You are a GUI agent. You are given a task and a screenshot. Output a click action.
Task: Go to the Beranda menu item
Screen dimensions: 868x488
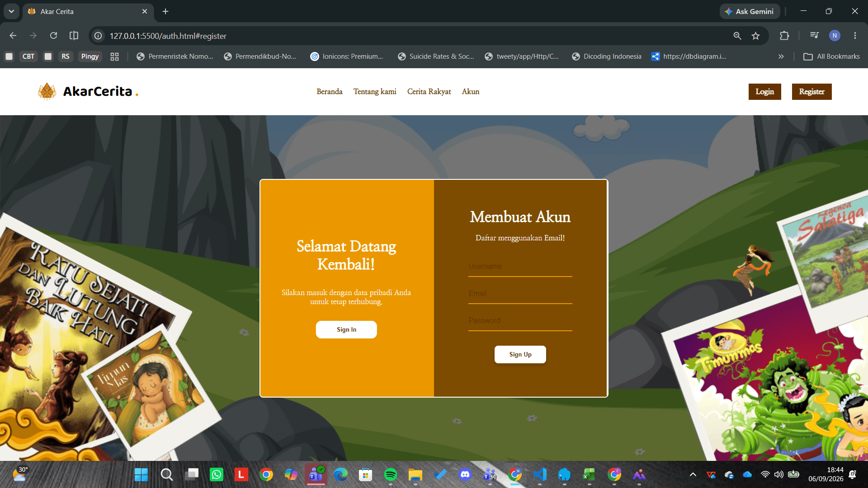330,92
